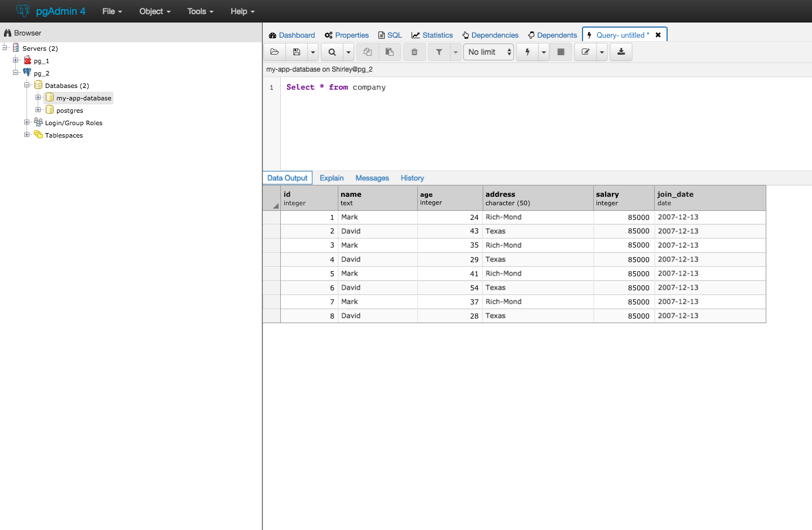The image size is (812, 530).
Task: Open the dropdown arrow next to Save
Action: (313, 52)
